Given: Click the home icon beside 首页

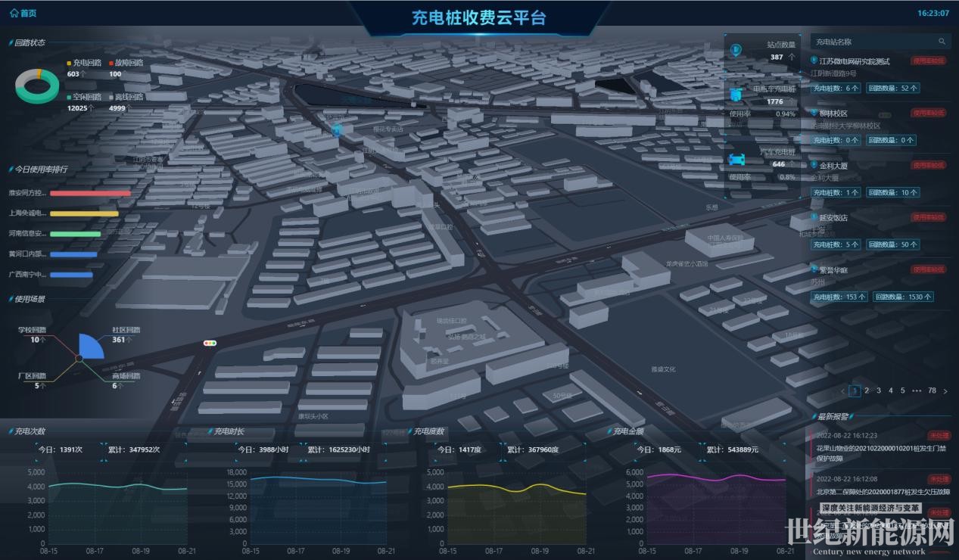Looking at the screenshot, I should click(14, 14).
